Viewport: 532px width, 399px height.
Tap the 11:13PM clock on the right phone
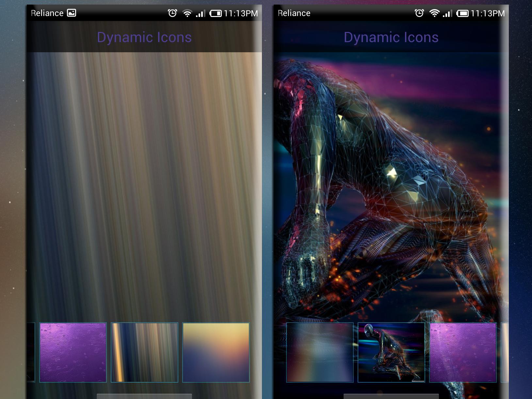(x=488, y=13)
